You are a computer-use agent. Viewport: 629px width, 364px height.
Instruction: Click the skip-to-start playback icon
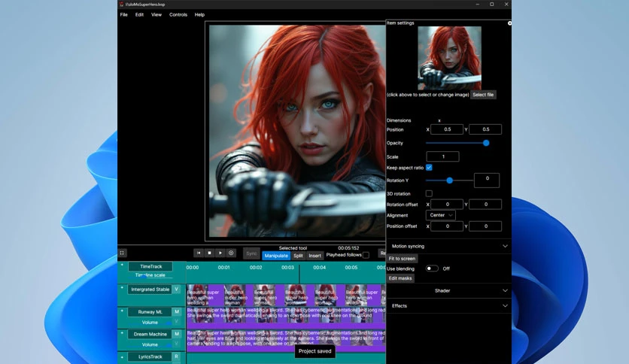tap(199, 253)
